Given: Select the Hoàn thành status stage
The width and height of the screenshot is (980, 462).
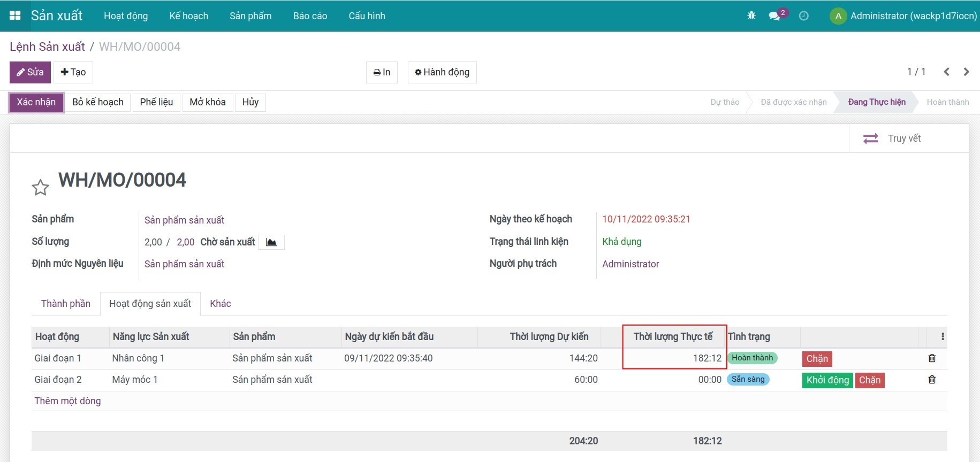Looking at the screenshot, I should click(x=947, y=102).
